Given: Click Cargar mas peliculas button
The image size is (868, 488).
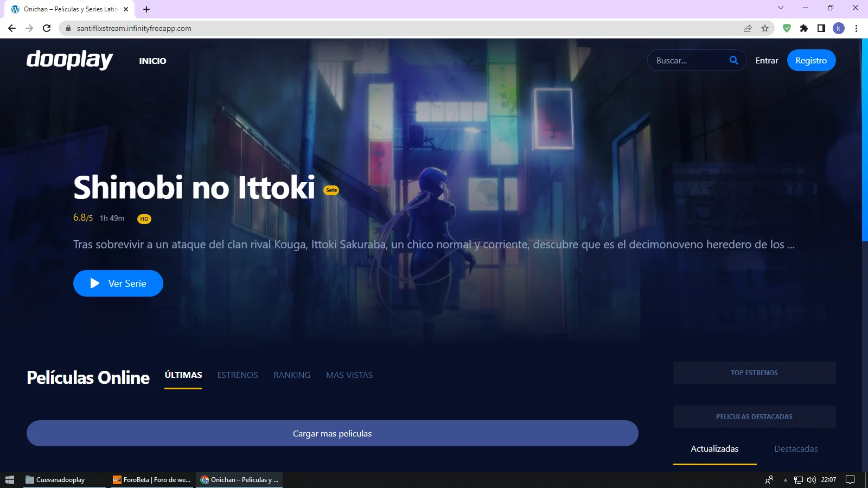Looking at the screenshot, I should 333,433.
